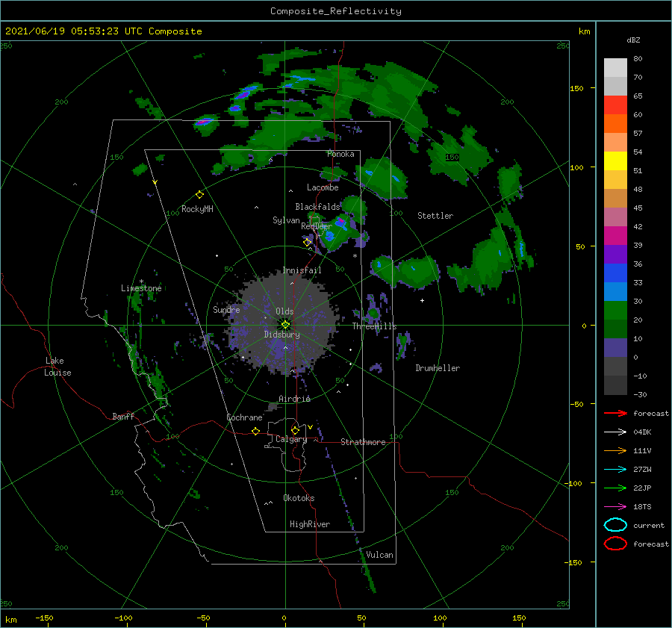Click the red forecast arrow legend icon

click(615, 413)
